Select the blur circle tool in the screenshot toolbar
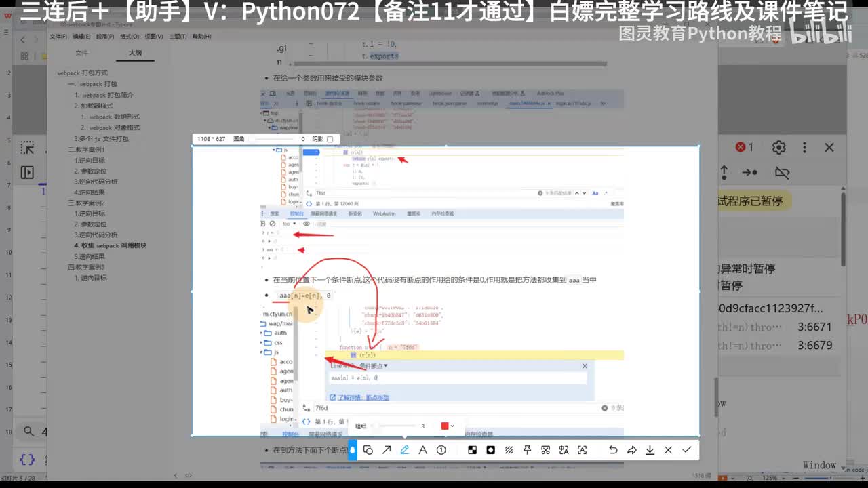 pyautogui.click(x=490, y=450)
